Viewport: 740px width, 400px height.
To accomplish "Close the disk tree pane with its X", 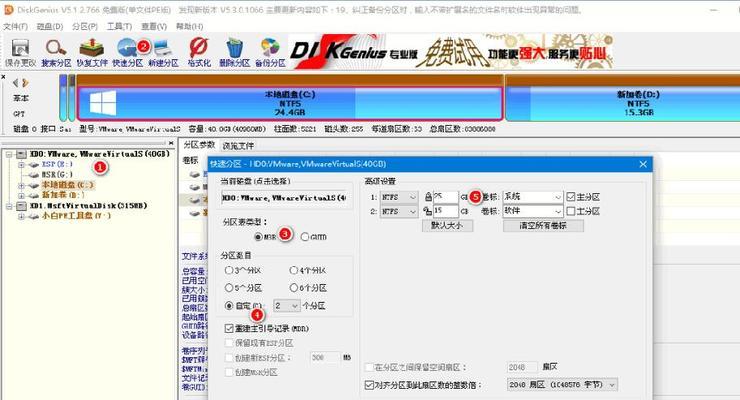I will (x=171, y=143).
